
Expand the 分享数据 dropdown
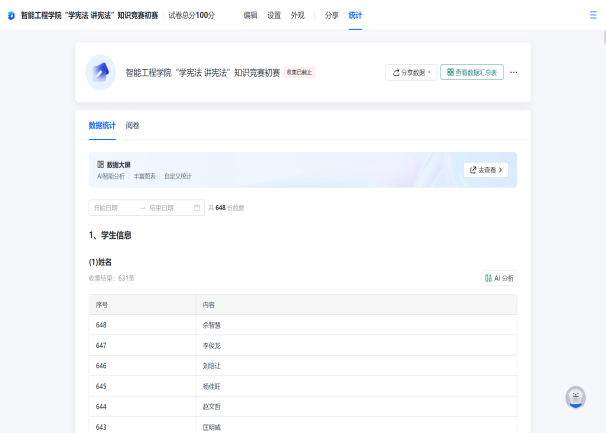(x=410, y=73)
